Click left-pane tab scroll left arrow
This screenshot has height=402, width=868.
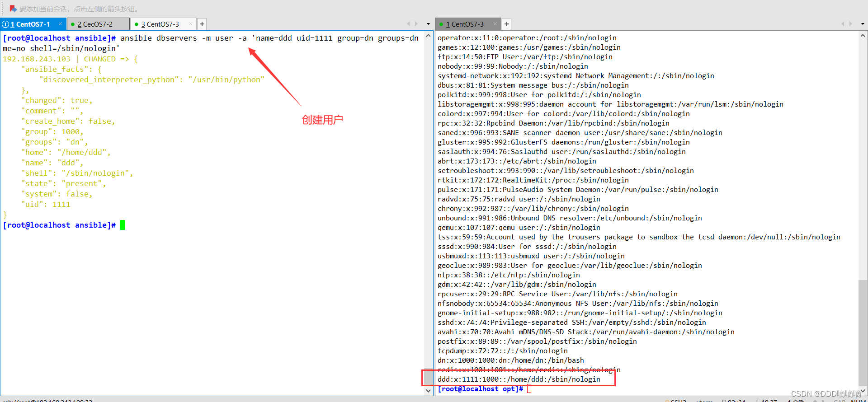coord(408,24)
